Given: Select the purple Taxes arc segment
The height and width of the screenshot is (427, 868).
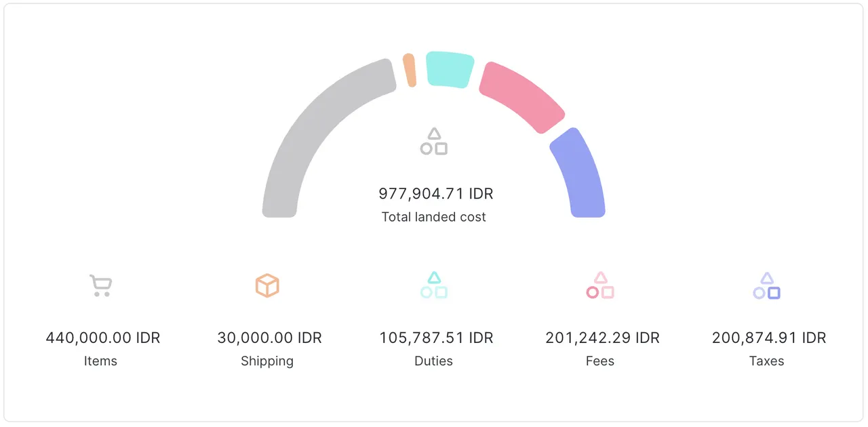Looking at the screenshot, I should pos(578,173).
